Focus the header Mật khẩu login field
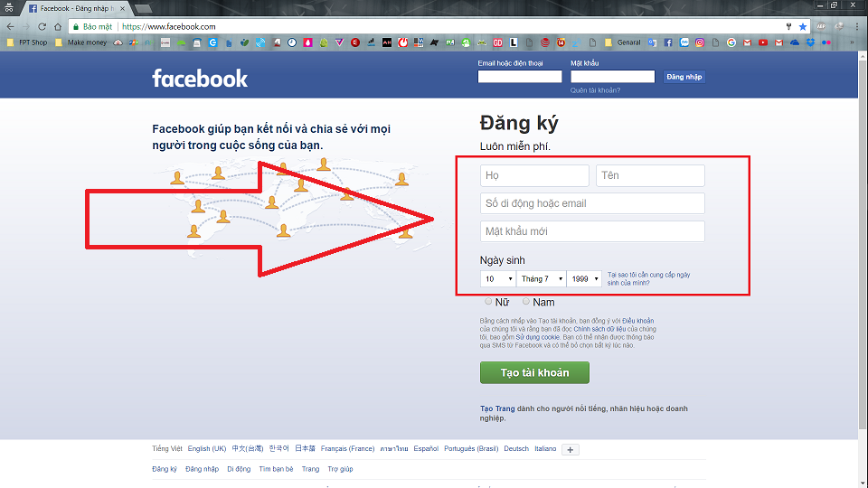This screenshot has width=868, height=488. (x=613, y=77)
